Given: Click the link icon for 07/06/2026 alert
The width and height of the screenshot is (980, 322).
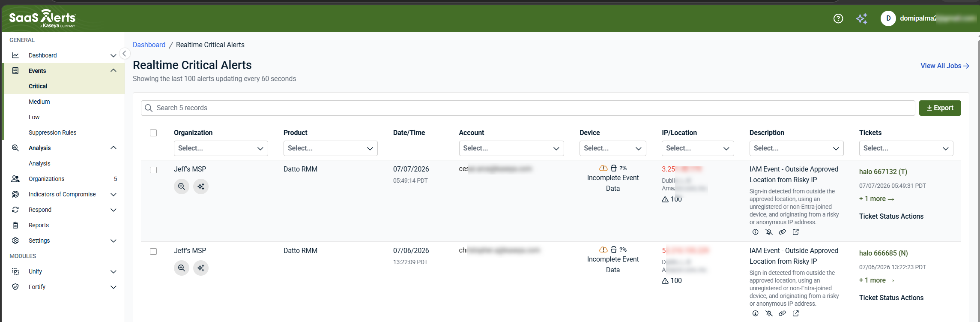Looking at the screenshot, I should coord(782,313).
